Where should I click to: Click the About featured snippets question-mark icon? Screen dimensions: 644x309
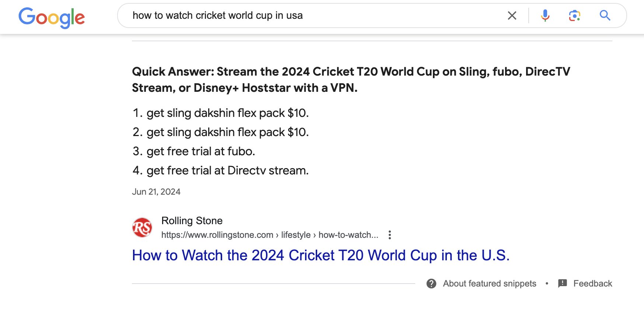click(x=431, y=284)
